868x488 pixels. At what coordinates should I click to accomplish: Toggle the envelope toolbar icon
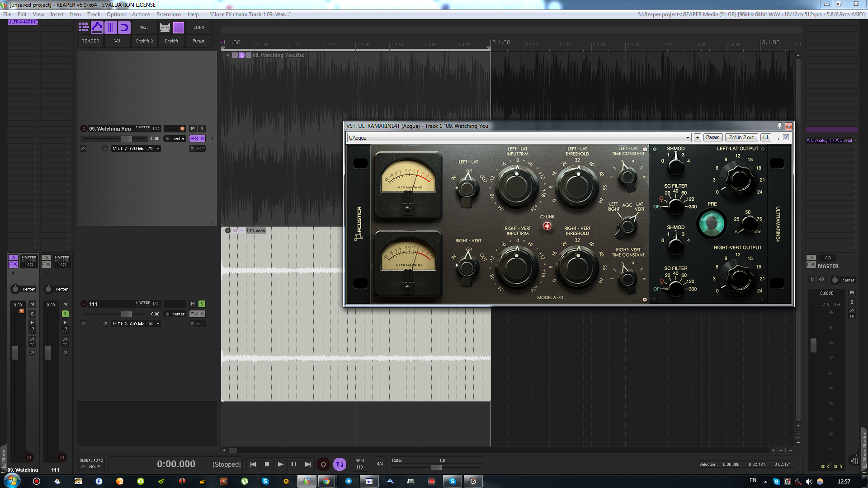tap(97, 27)
